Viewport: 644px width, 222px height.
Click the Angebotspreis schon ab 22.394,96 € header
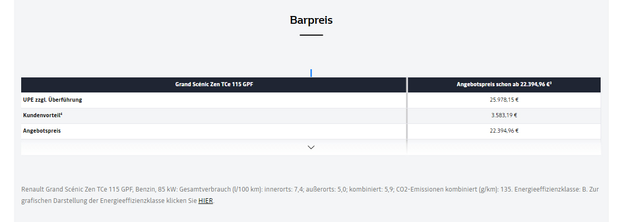pyautogui.click(x=504, y=84)
